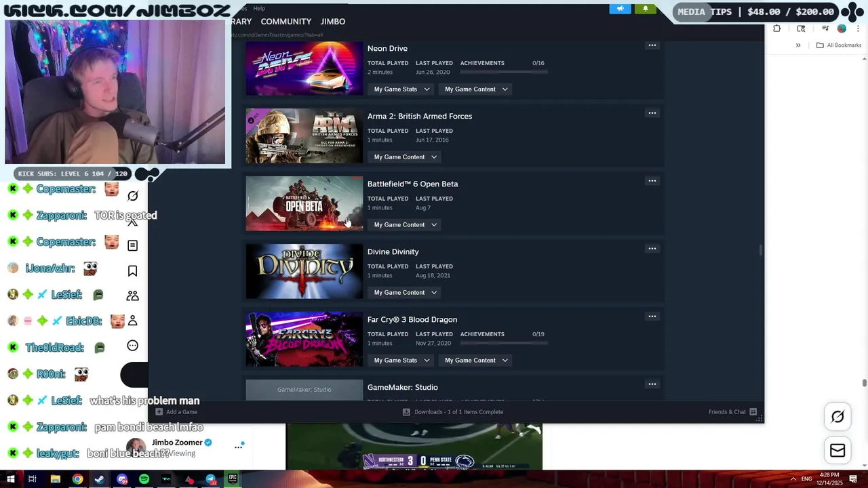Click the Divine Divinity thumbnail
This screenshot has height=488, width=868.
point(304,272)
